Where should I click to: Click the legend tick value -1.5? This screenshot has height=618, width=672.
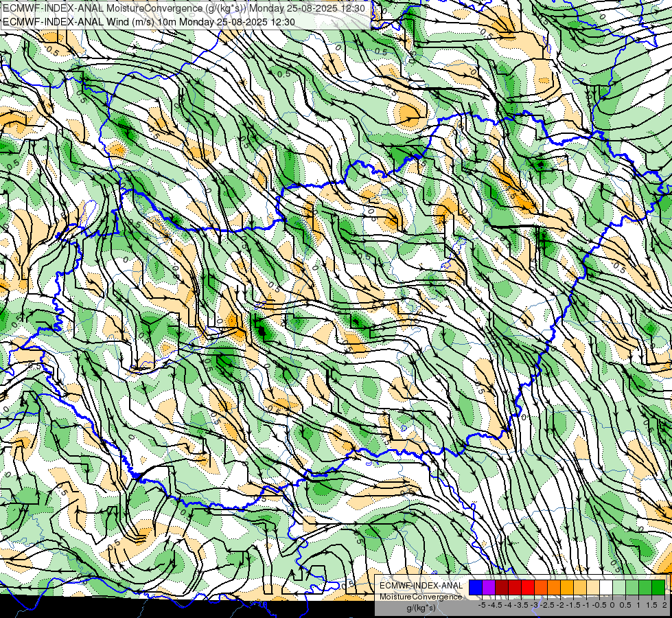point(573,605)
